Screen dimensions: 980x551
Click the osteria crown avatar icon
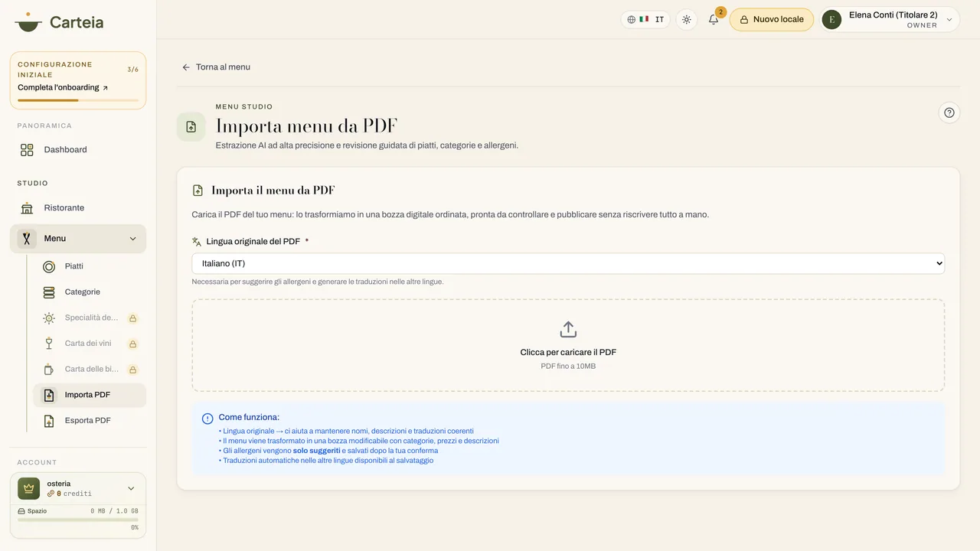click(x=29, y=488)
